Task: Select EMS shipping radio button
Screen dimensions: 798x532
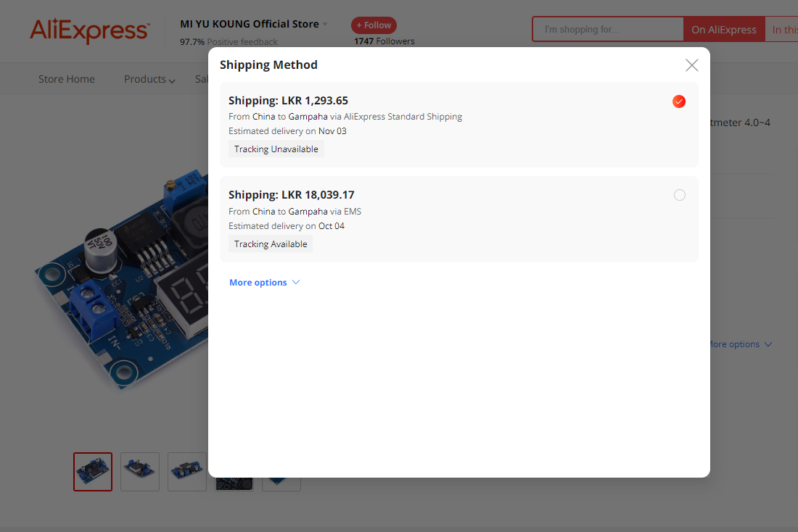Action: point(680,195)
